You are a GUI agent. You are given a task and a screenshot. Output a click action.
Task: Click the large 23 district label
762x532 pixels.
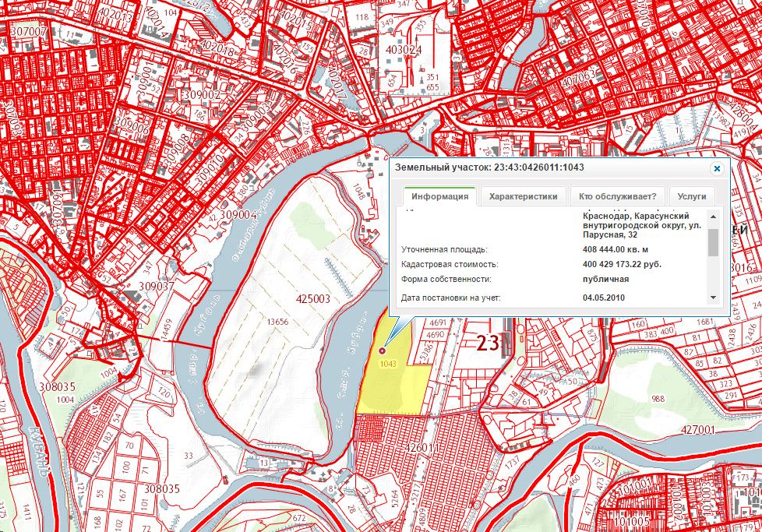(x=489, y=342)
